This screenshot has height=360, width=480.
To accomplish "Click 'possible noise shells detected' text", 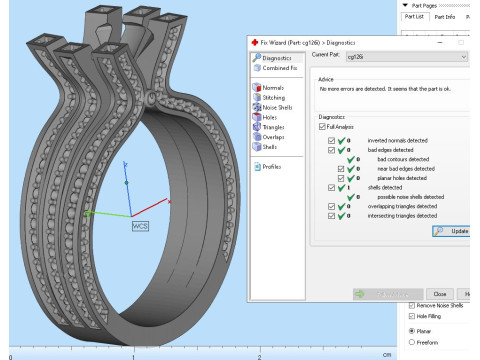I will tap(411, 197).
